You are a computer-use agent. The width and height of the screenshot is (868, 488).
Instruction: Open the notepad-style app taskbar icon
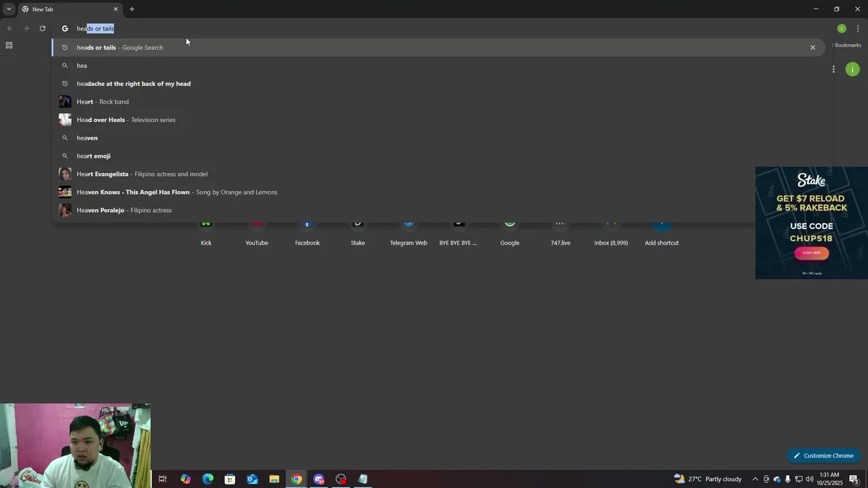point(363,479)
